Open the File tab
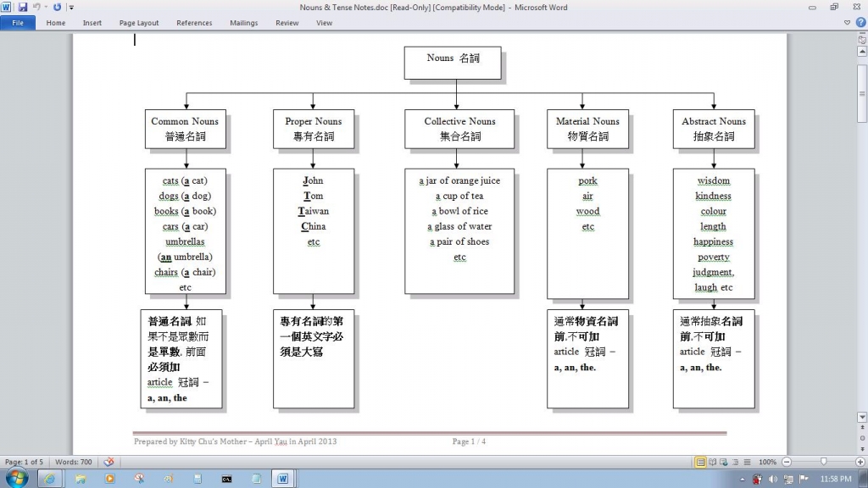Viewport: 868px width, 488px height. [x=17, y=23]
